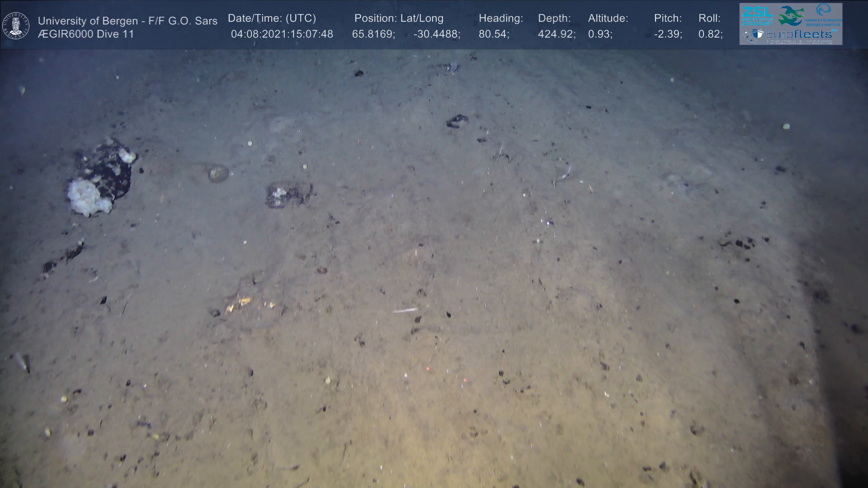Click the Depth value 424.92

pos(557,34)
